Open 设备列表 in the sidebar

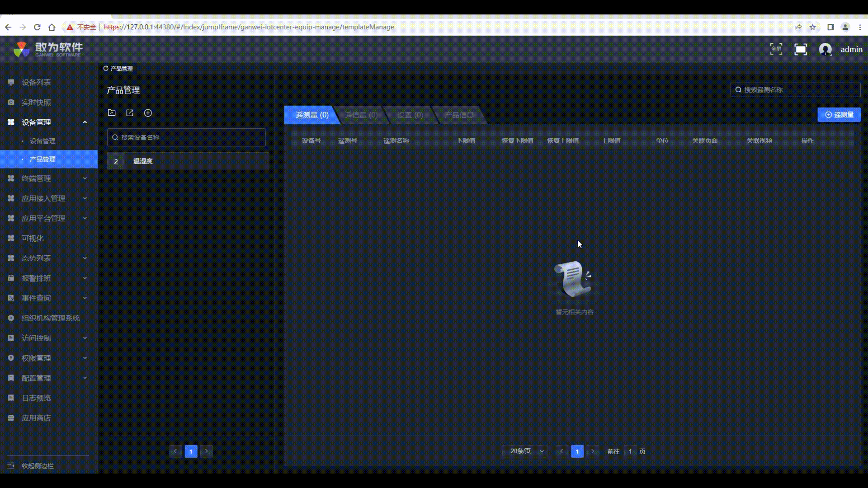(x=36, y=82)
